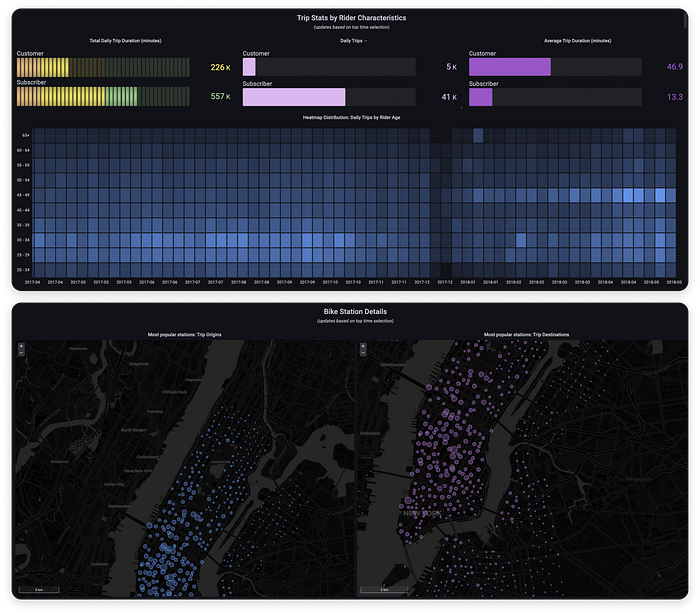Click the Average Trip Duration panel title

[x=578, y=41]
